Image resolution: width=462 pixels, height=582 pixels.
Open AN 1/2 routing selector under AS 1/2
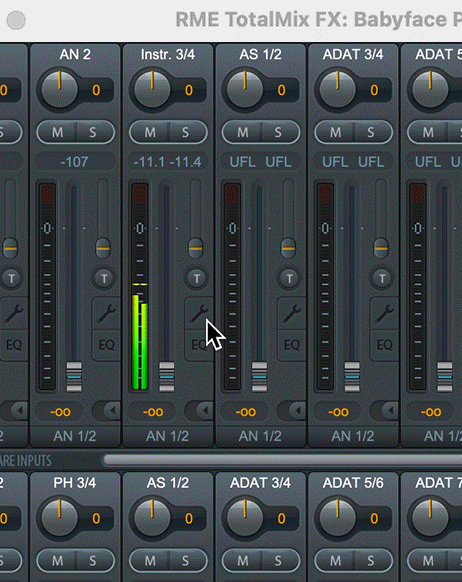pos(261,436)
